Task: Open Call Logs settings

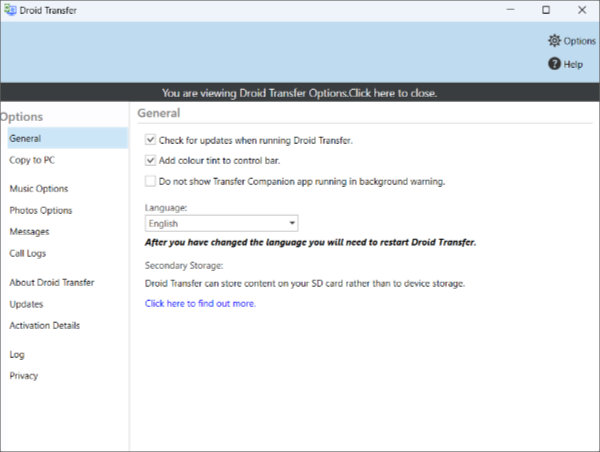Action: [28, 253]
